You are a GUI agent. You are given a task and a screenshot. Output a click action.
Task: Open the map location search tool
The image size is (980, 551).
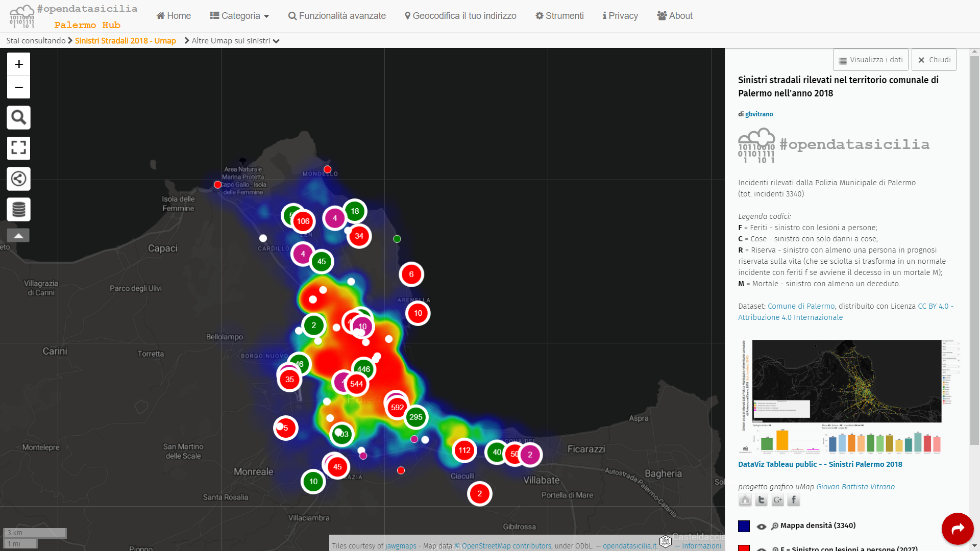[x=19, y=118]
